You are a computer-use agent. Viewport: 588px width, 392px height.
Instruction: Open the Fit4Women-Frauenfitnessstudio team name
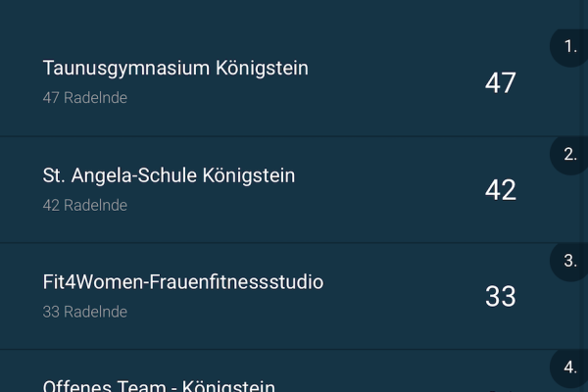[x=183, y=282]
